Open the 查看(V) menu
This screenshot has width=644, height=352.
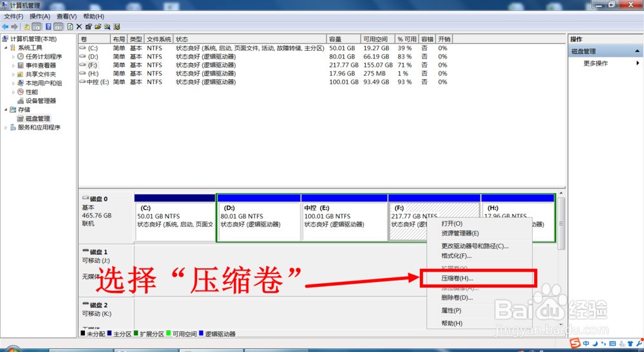click(66, 17)
